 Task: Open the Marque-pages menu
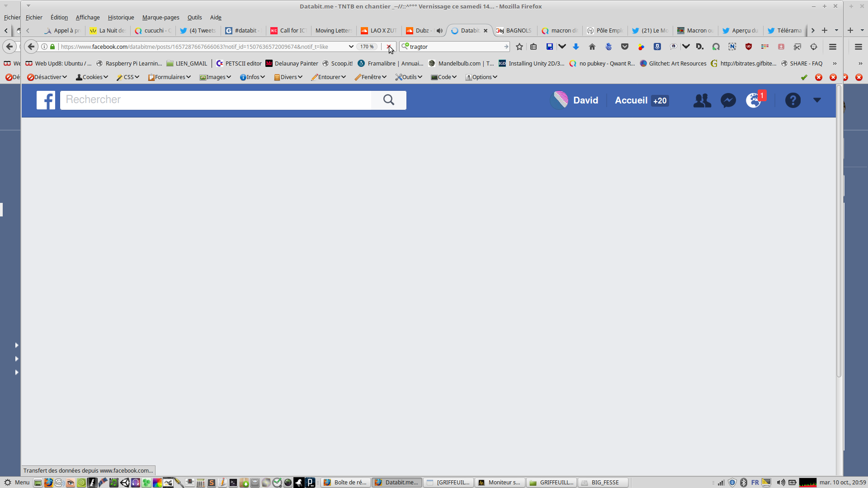tap(160, 17)
